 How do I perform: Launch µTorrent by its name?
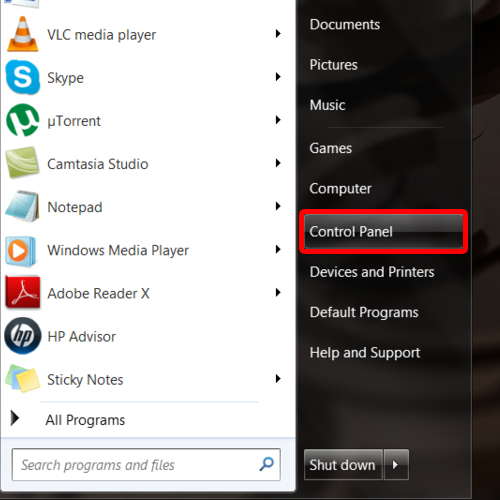click(74, 121)
